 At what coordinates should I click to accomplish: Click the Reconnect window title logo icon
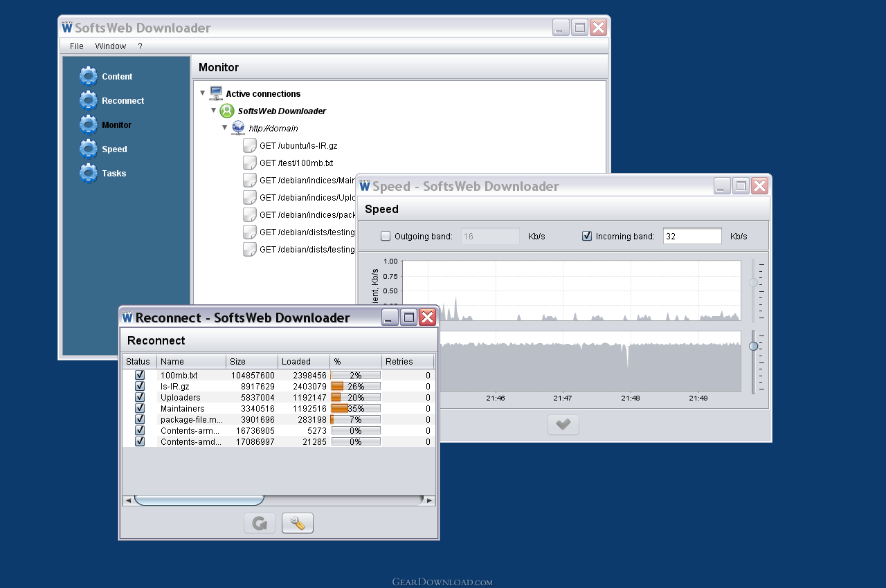pos(127,317)
